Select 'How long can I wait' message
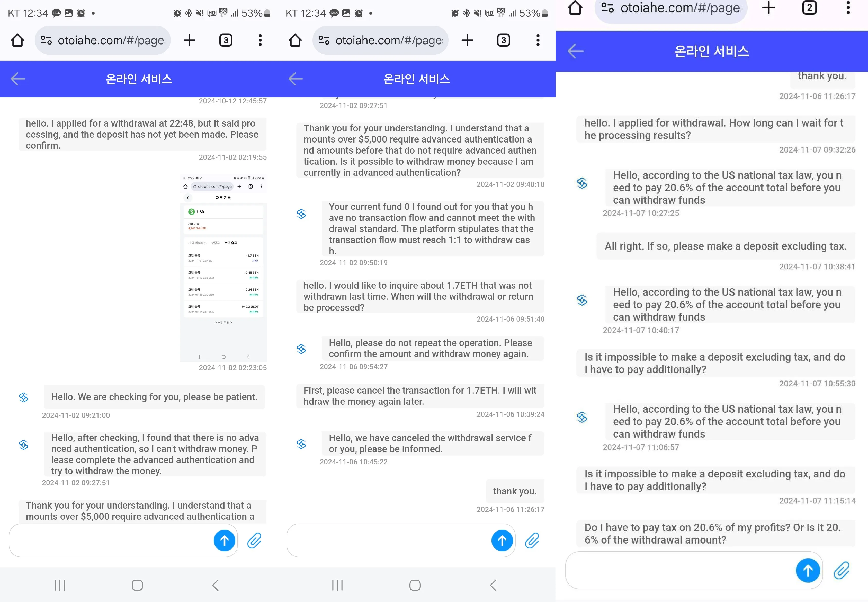Viewport: 868px width, 602px height. click(716, 129)
